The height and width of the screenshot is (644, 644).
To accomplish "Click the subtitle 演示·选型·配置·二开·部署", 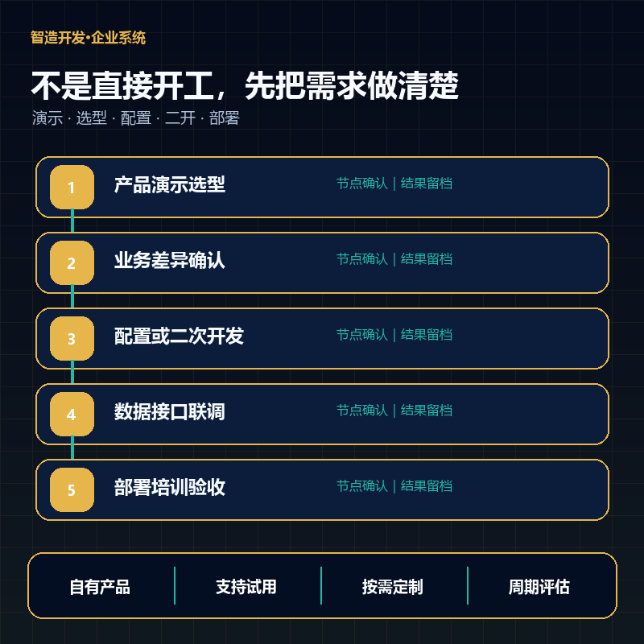I will (136, 118).
